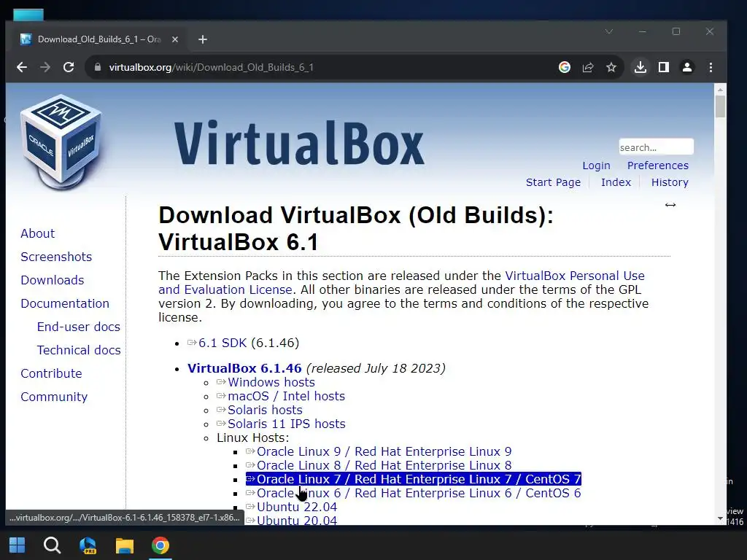Viewport: 747px width, 560px height.
Task: Open VirtualBox Personal Use license link
Action: 575,276
